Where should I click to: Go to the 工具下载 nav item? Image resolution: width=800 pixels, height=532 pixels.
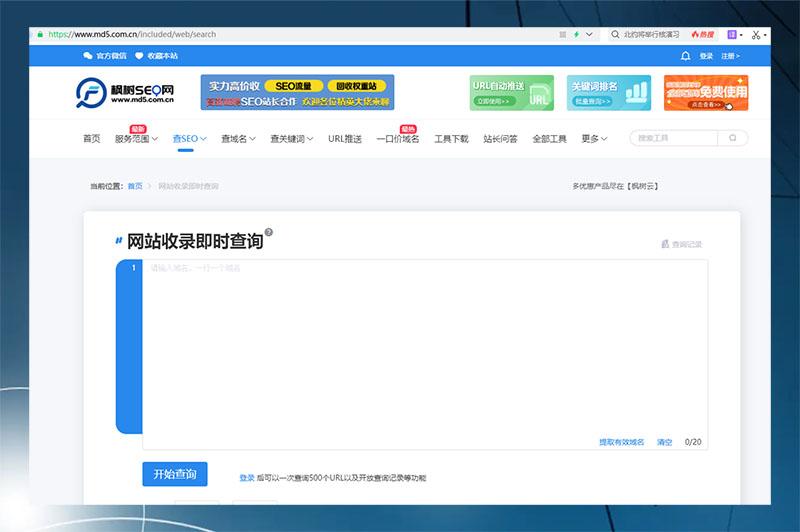(451, 139)
